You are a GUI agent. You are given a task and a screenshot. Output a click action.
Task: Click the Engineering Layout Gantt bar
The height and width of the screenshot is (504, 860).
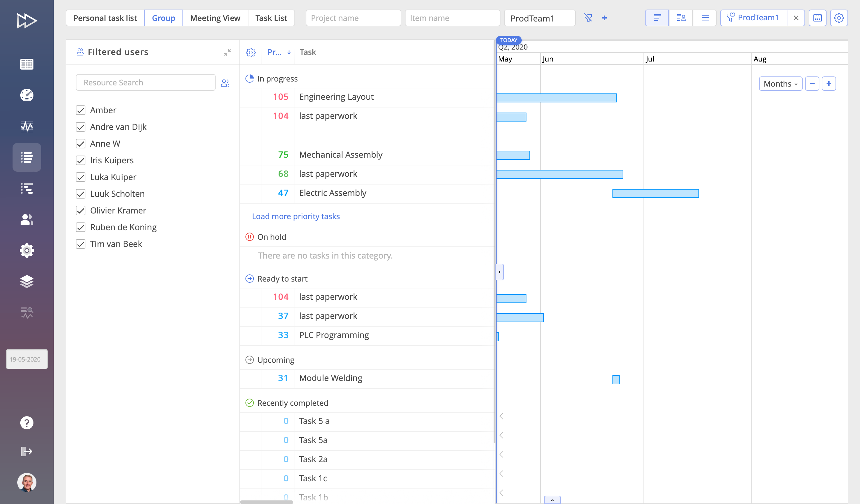[x=556, y=98]
